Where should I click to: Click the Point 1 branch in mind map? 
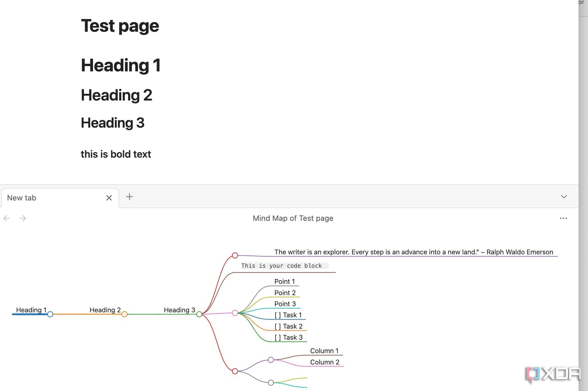[284, 281]
